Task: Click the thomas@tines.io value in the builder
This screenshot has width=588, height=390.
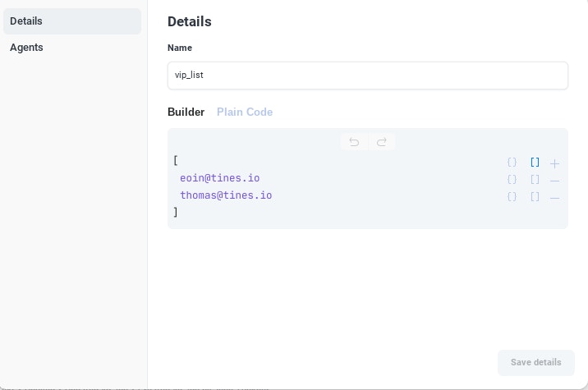Action: pos(226,195)
